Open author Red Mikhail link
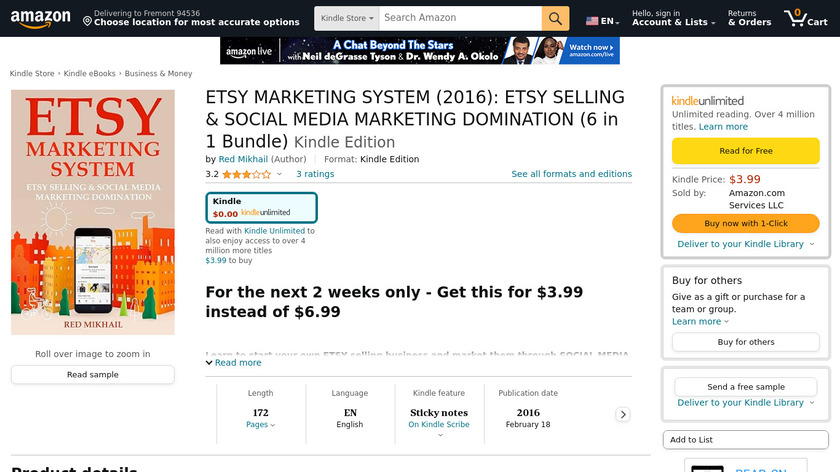Image resolution: width=840 pixels, height=472 pixels. click(x=243, y=159)
